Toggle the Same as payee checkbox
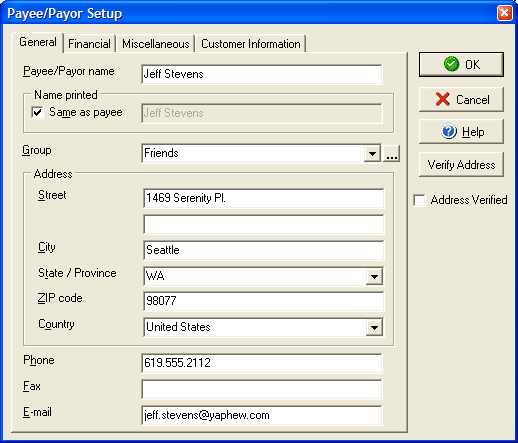Image resolution: width=518 pixels, height=443 pixels. click(x=37, y=112)
